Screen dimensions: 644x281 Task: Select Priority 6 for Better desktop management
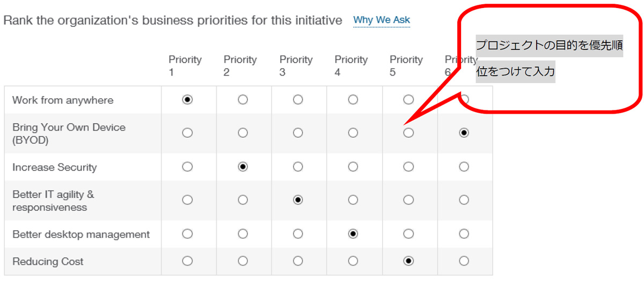coord(464,234)
